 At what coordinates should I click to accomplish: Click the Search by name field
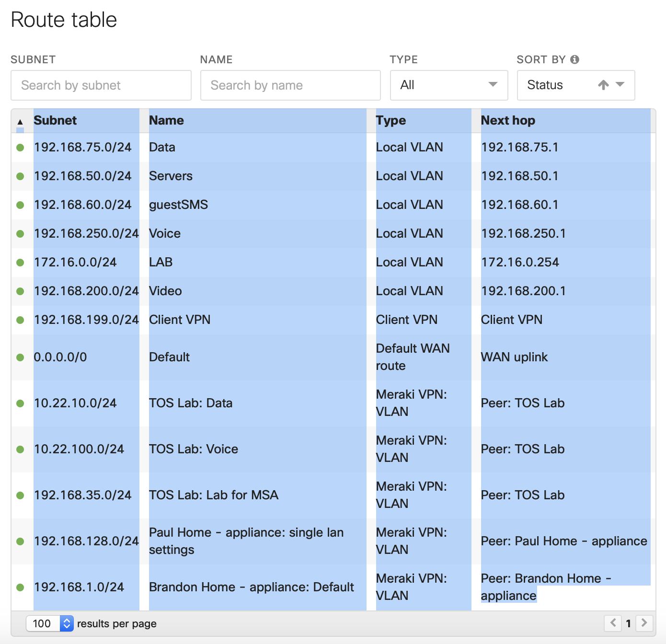(x=290, y=85)
